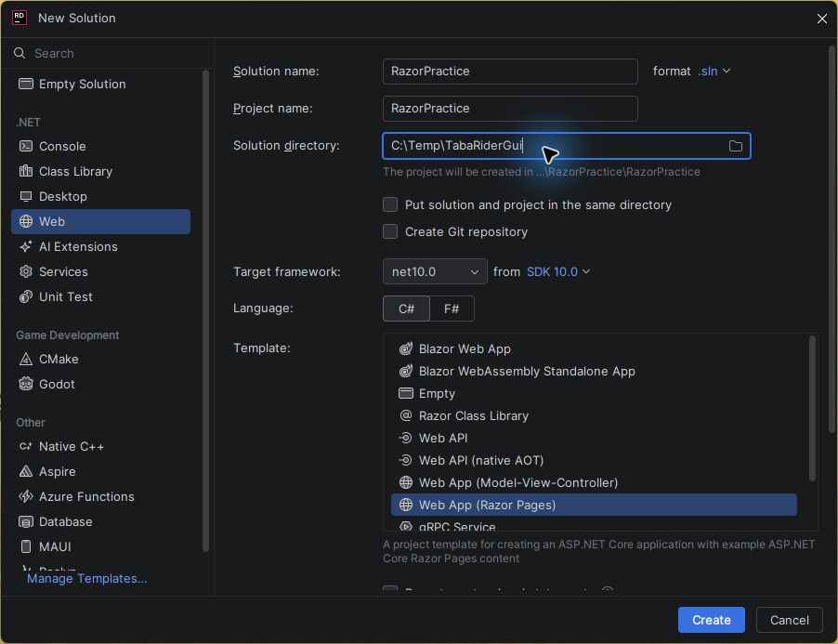Click the Services gear icon
Screen dimensions: 838x644
click(x=26, y=271)
